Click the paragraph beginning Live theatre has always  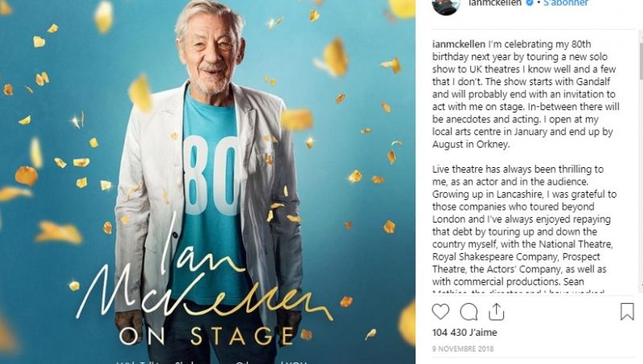pos(524,230)
